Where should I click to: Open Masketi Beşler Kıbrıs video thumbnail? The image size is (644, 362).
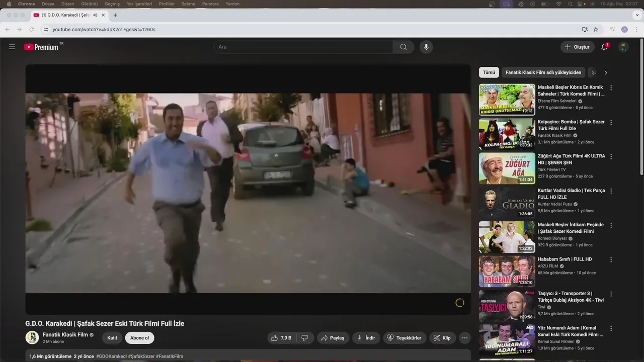(x=507, y=100)
